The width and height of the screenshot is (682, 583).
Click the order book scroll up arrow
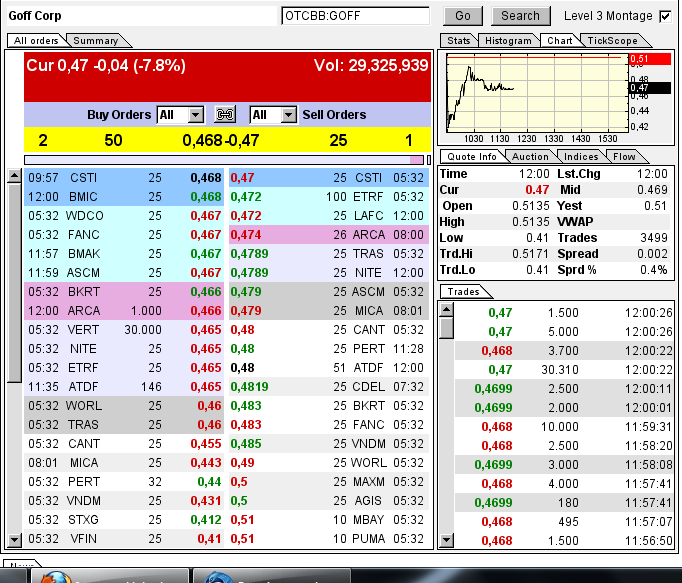[14, 176]
